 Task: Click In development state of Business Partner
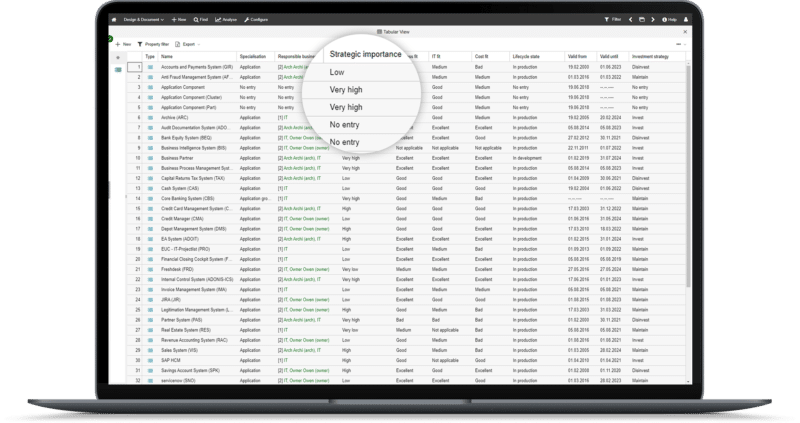pos(527,158)
